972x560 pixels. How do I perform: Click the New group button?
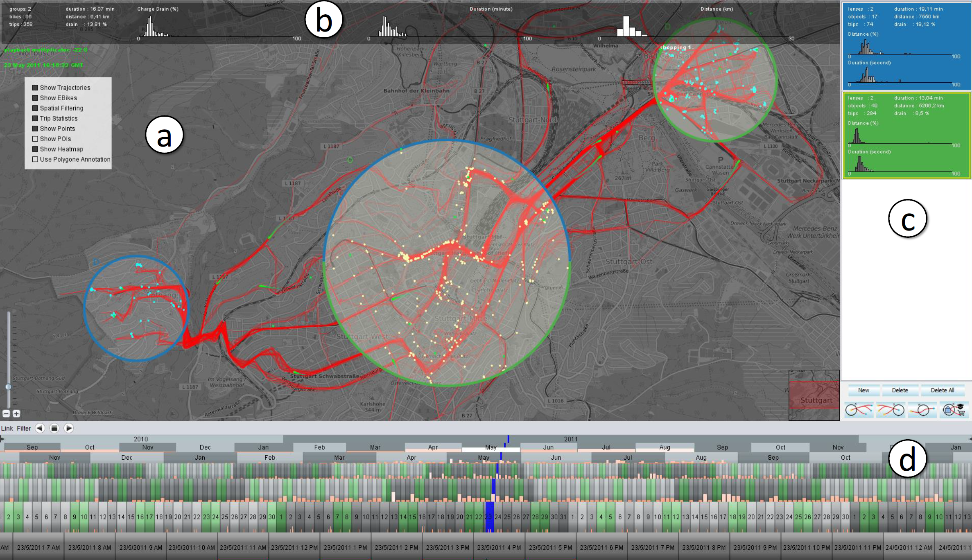click(863, 390)
